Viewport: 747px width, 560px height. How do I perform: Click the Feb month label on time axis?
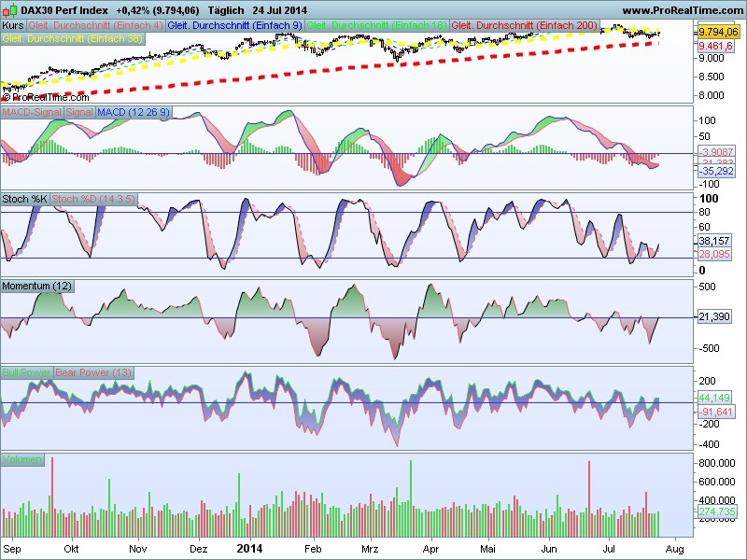(x=313, y=549)
